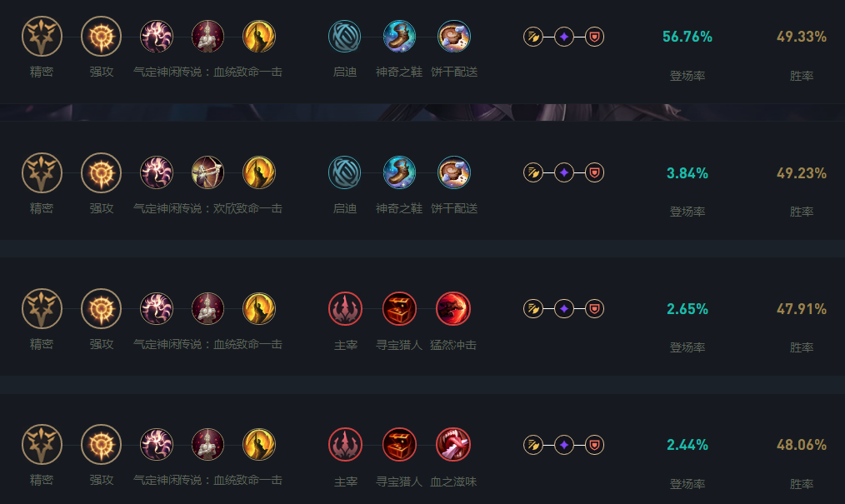The image size is (845, 504).
Task: Select 气定神闲 swirl icon in the 56.76% row
Action: click(157, 37)
